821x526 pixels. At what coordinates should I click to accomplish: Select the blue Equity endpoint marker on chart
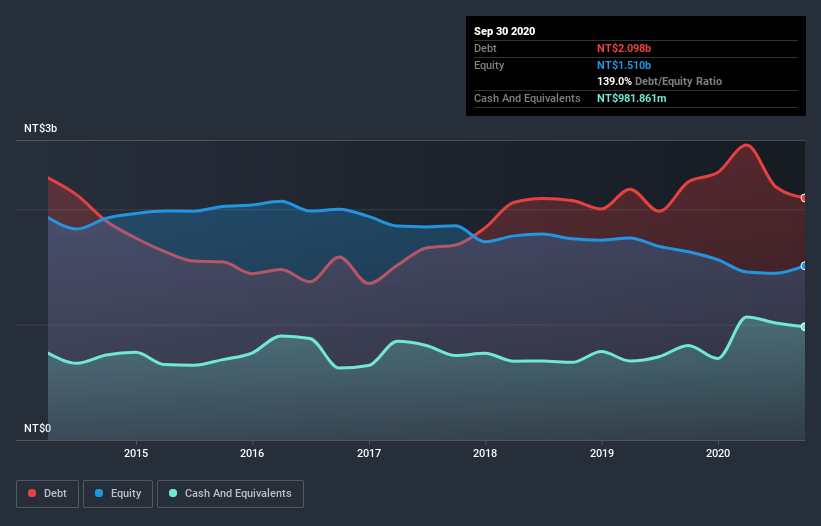click(804, 266)
